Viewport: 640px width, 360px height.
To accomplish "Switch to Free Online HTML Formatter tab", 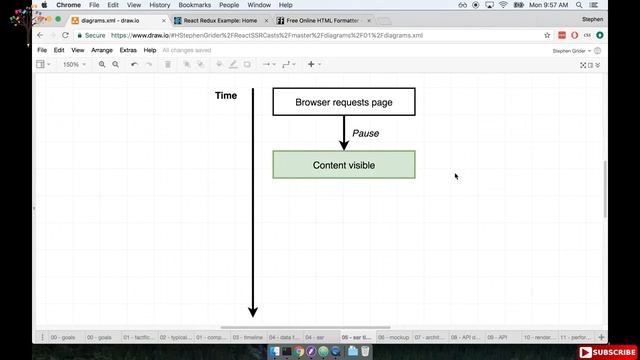I will (x=322, y=20).
